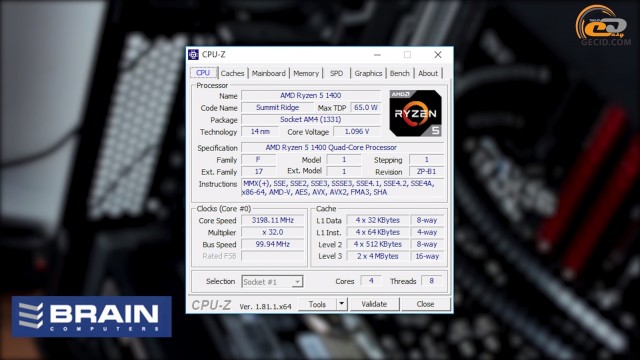Click the Core Speed value 3198.11 MHz

[273, 220]
